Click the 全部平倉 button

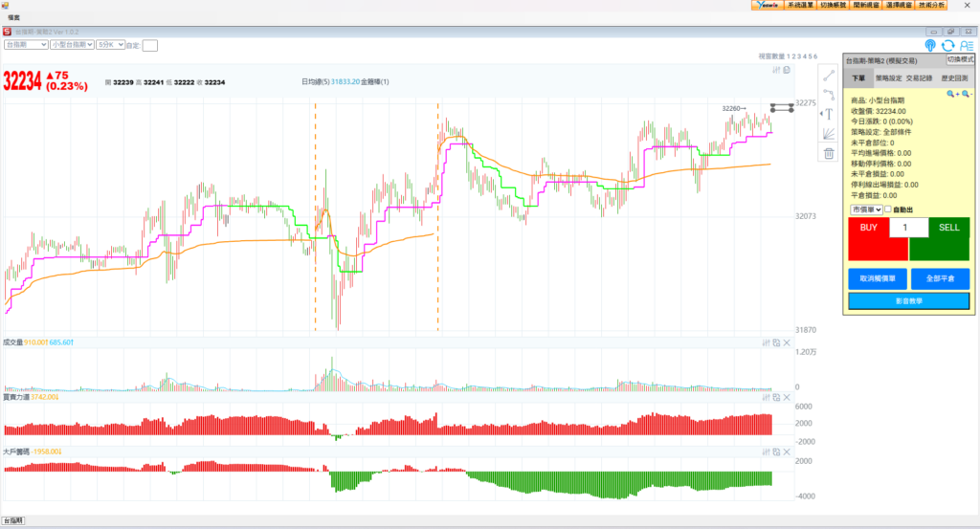click(x=938, y=278)
